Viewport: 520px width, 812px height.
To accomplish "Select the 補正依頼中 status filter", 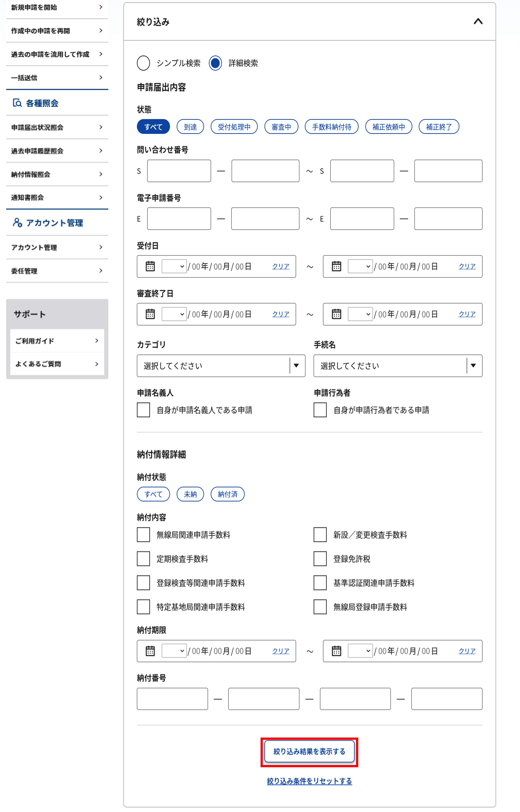I will [389, 126].
